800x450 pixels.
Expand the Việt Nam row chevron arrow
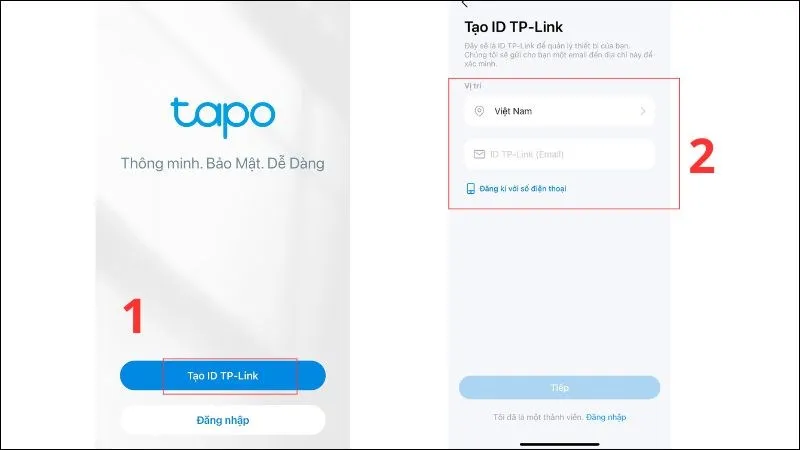[643, 111]
